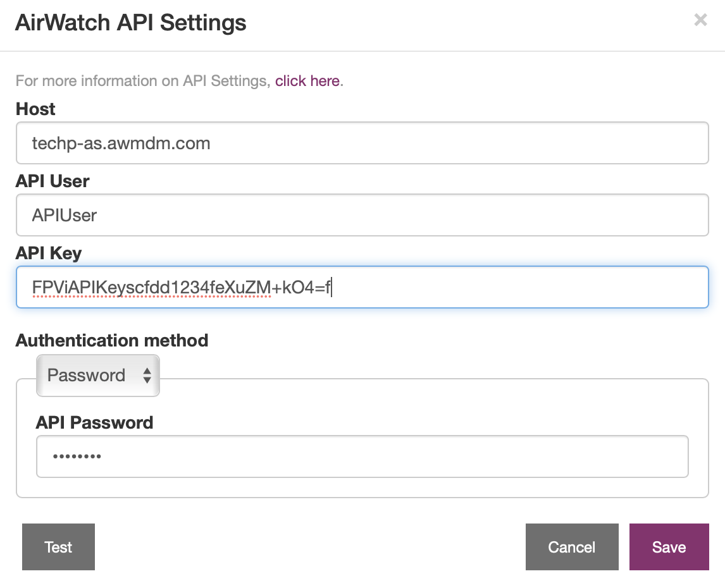Select the API Password field
Image resolution: width=725 pixels, height=588 pixels.
(362, 456)
